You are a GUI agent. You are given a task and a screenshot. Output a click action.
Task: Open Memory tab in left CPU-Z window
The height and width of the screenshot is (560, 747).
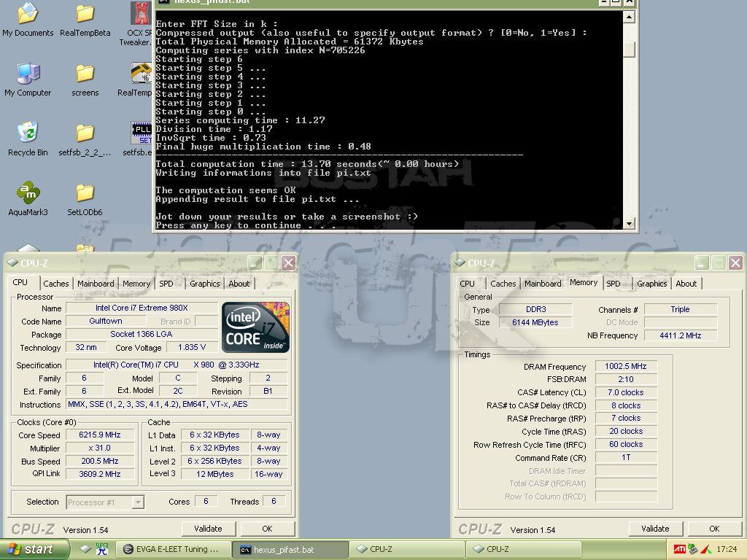pyautogui.click(x=136, y=284)
